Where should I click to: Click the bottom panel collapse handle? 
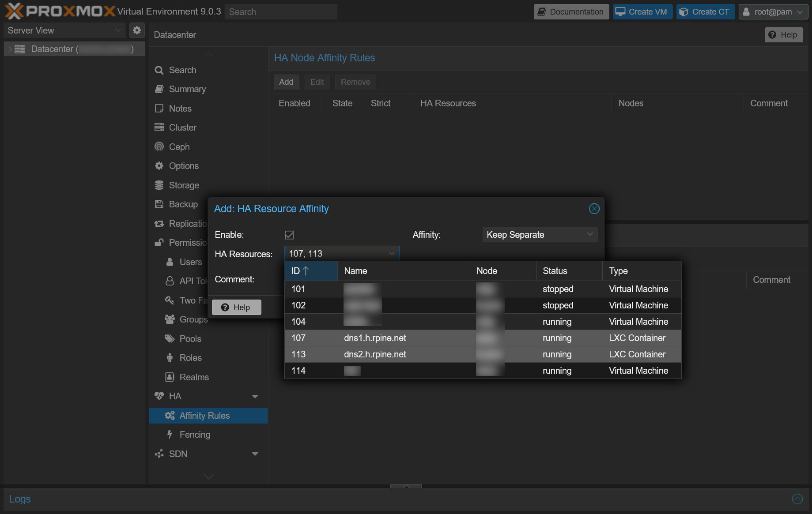[x=406, y=486]
